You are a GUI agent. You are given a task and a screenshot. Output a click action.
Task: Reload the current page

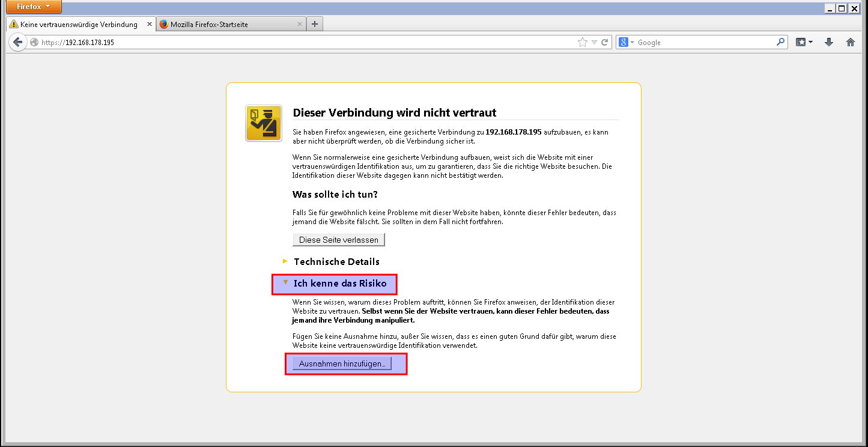[605, 42]
